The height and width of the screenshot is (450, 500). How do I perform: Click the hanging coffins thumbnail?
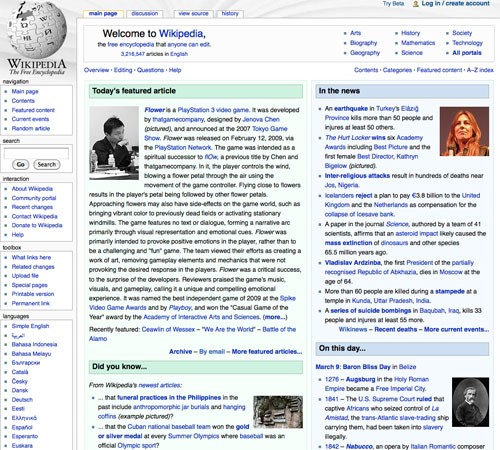(278, 412)
